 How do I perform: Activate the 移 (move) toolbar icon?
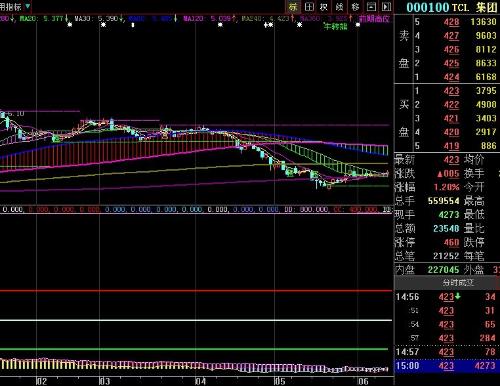(355, 7)
